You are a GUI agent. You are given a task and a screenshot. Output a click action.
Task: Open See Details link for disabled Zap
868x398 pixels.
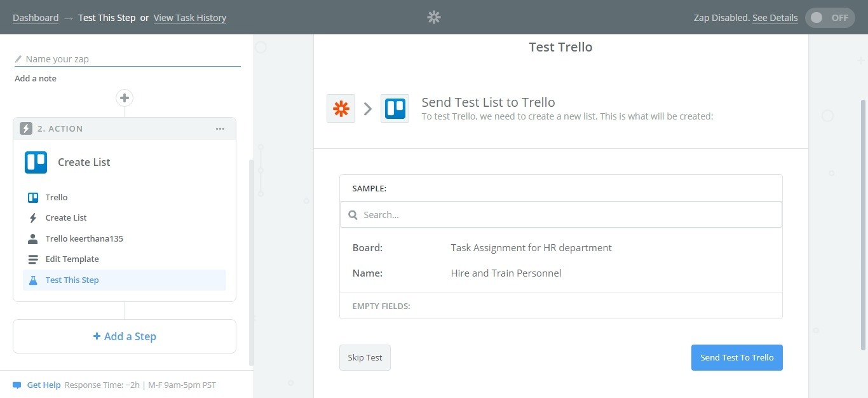(775, 18)
